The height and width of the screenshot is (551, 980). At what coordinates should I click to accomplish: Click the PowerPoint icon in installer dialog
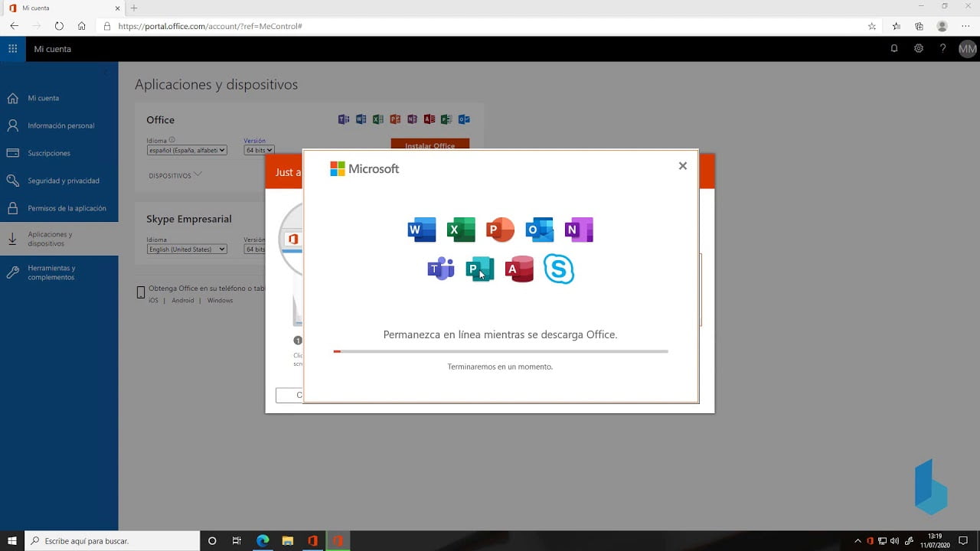click(500, 230)
